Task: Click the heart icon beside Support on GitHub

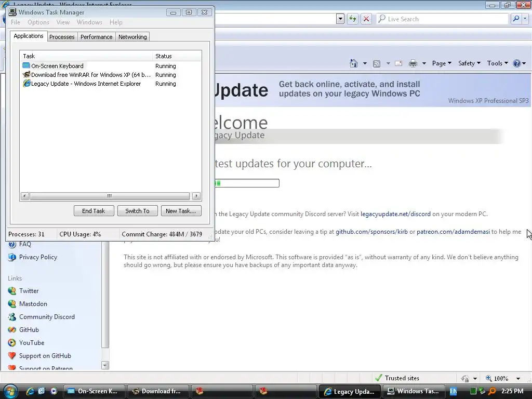Action: [12, 355]
